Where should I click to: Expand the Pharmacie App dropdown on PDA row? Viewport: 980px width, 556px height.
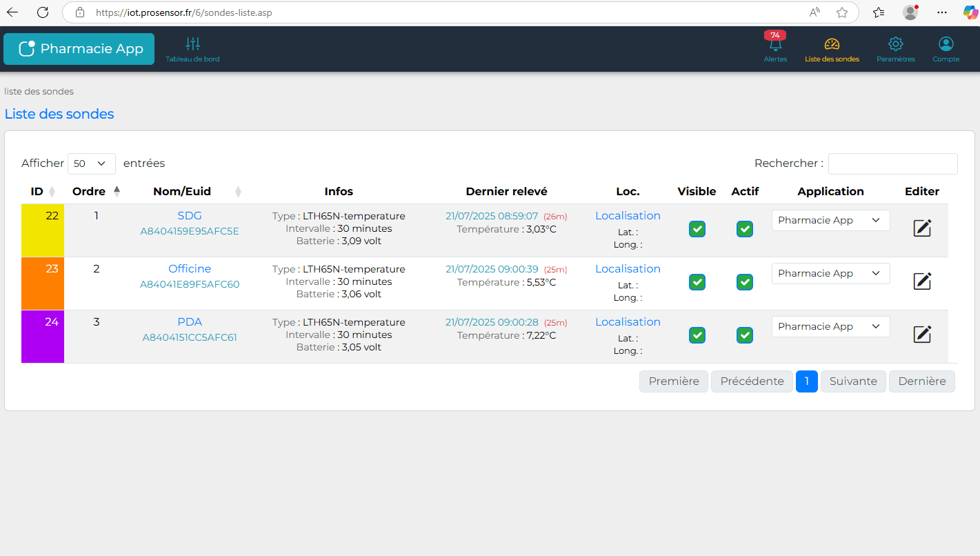830,326
